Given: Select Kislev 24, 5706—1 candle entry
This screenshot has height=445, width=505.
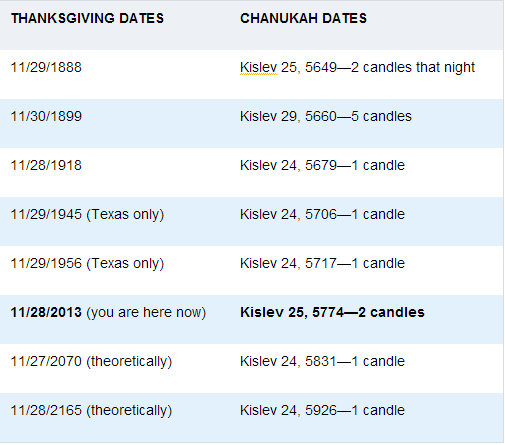Looking at the screenshot, I should [322, 214].
